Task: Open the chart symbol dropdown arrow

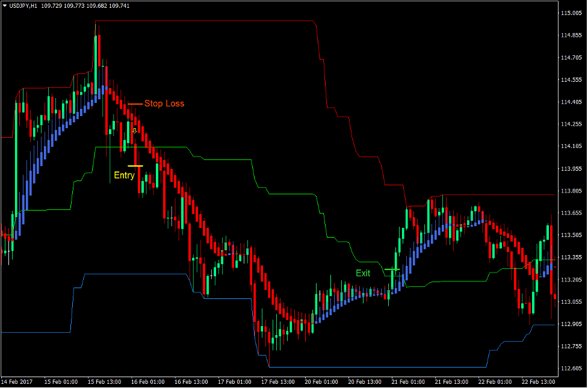Action: pos(6,5)
